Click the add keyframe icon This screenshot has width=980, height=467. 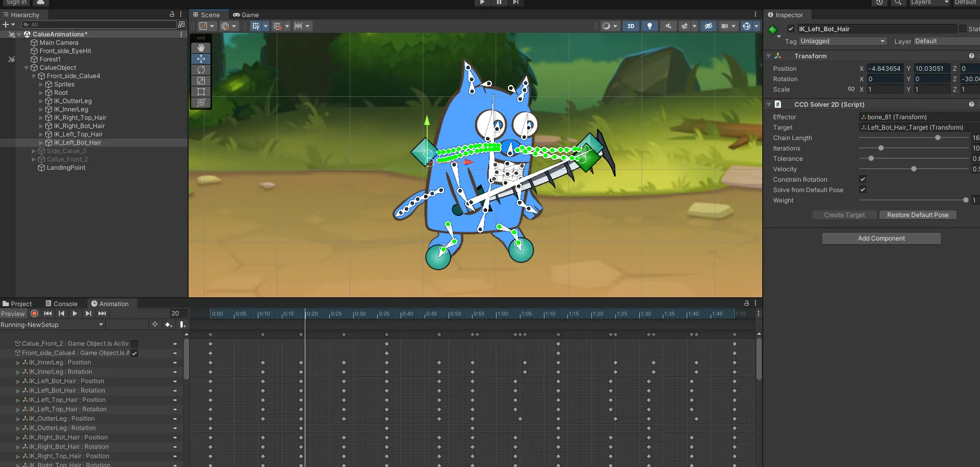click(x=168, y=325)
